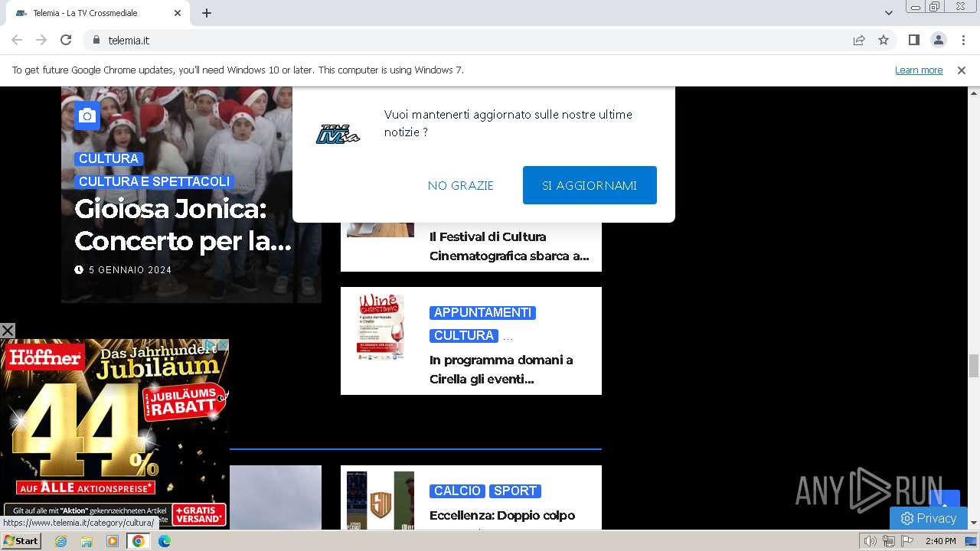The height and width of the screenshot is (551, 980).
Task: Open In programma domani a Cirella article
Action: 501,370
